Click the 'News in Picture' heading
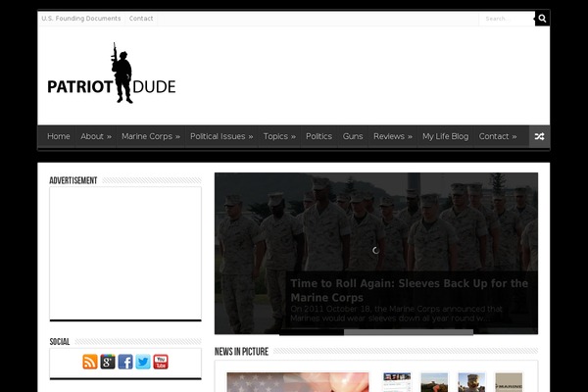Screen dimensions: 588x392 pyautogui.click(x=241, y=352)
